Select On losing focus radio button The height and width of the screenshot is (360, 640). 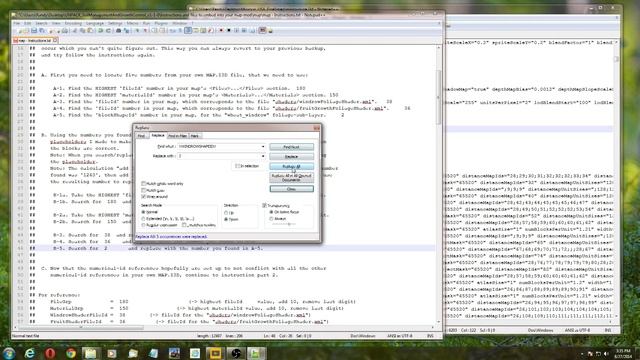pos(271,212)
